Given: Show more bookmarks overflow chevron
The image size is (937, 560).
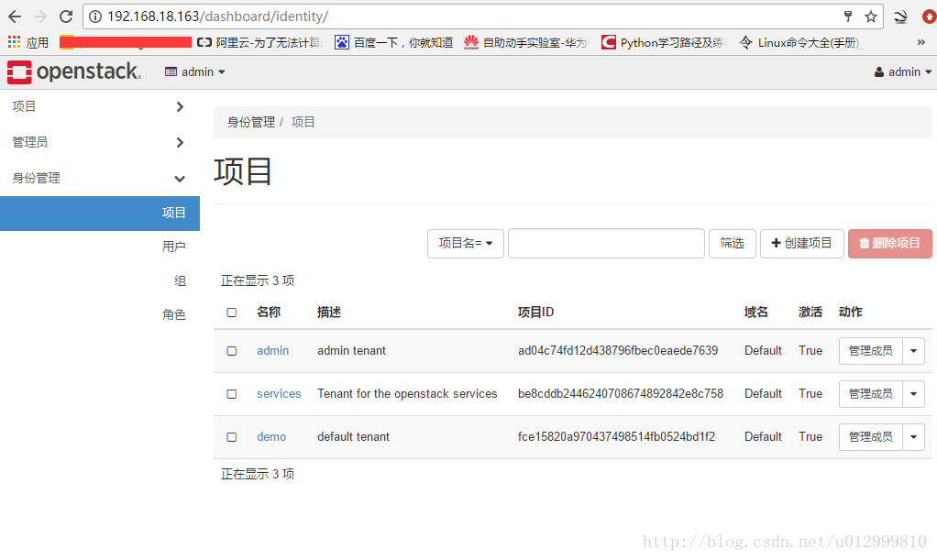Looking at the screenshot, I should 920,42.
